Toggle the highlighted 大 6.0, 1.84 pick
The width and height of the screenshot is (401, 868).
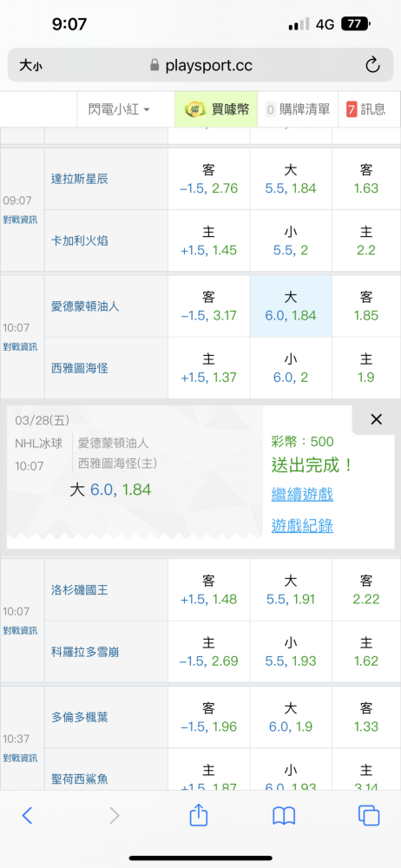click(291, 306)
